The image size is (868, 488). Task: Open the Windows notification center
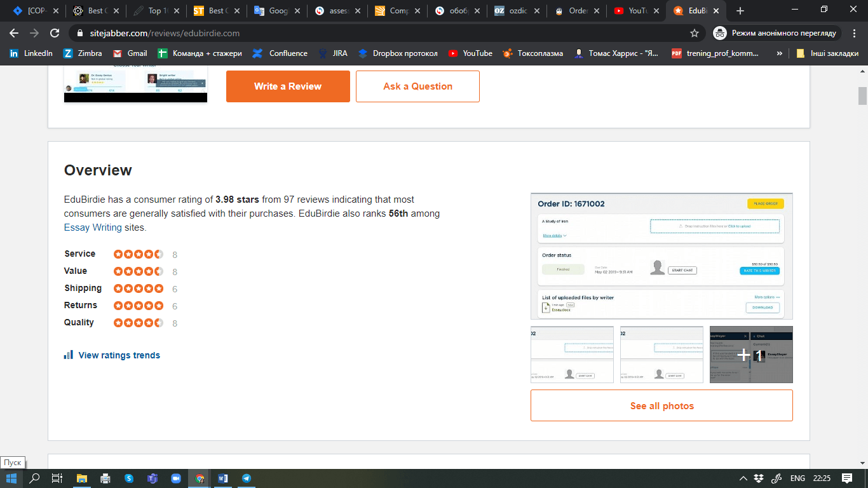point(847,478)
